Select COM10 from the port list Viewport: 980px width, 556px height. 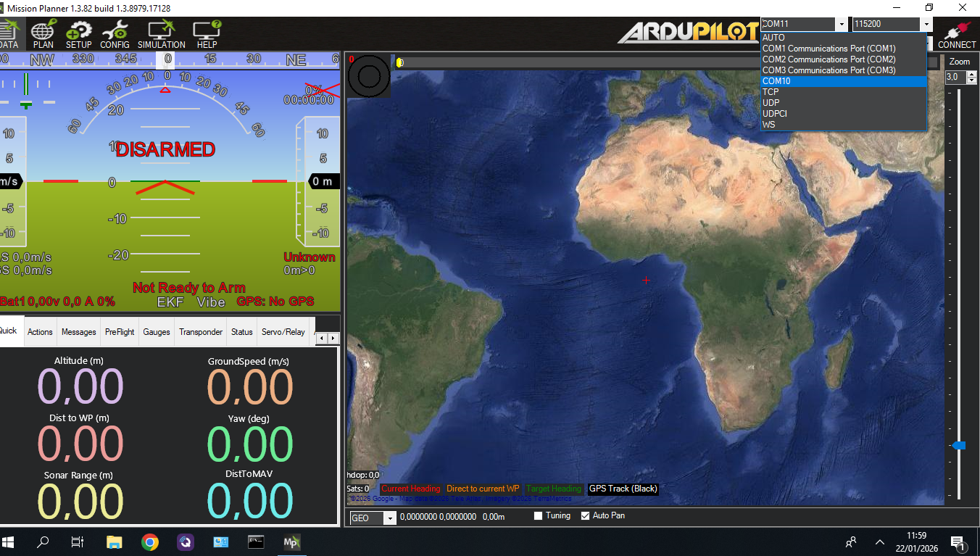pyautogui.click(x=843, y=81)
